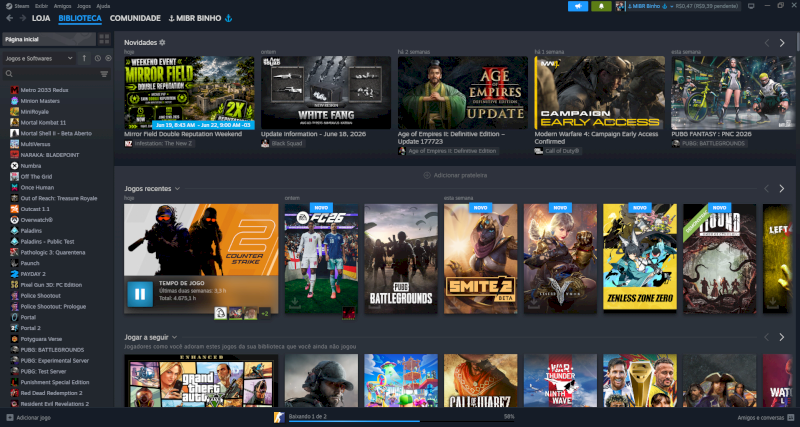The width and height of the screenshot is (800, 427).
Task: Click the Adicionar jogo plus icon
Action: point(9,417)
